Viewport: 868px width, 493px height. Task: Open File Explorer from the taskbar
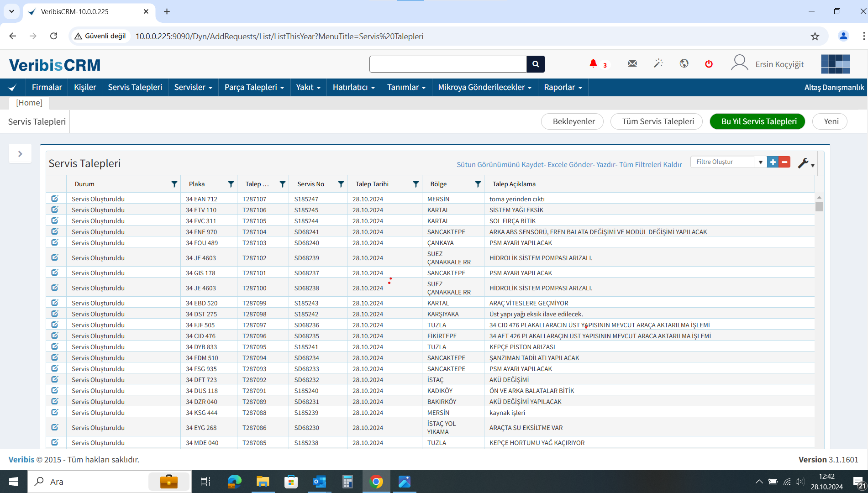point(263,482)
